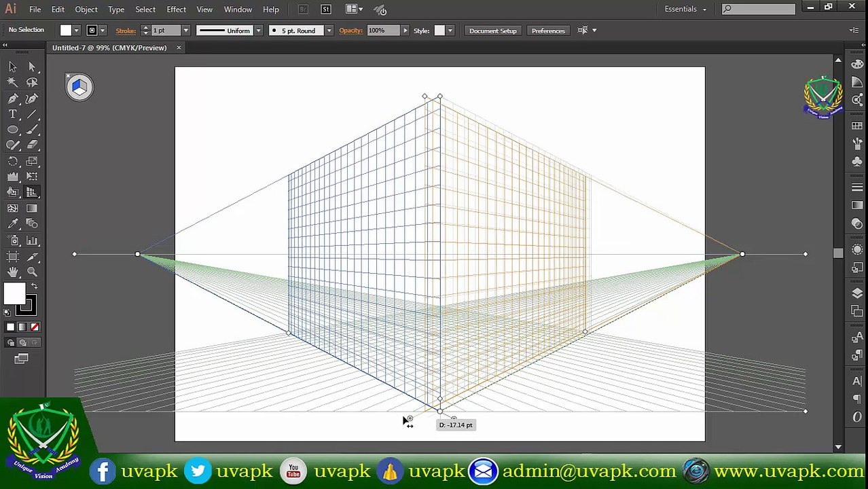Image resolution: width=868 pixels, height=489 pixels.
Task: Select the Artboard tool
Action: (x=12, y=257)
